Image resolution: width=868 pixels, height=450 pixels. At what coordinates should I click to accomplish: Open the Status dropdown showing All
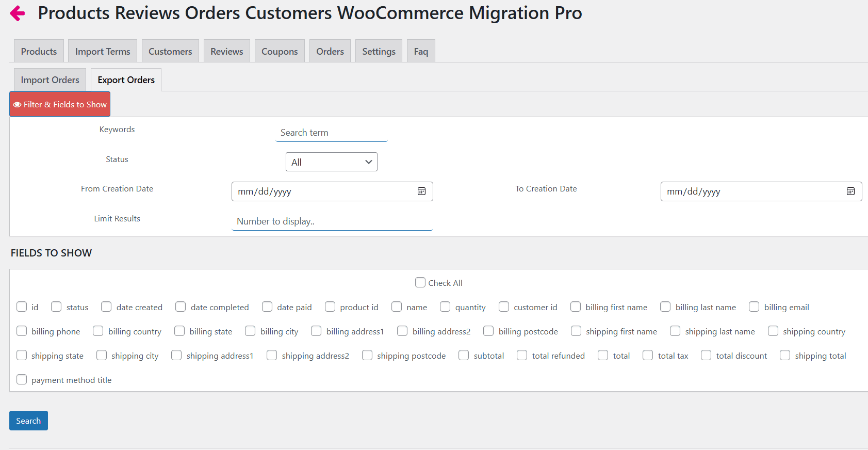(x=332, y=162)
